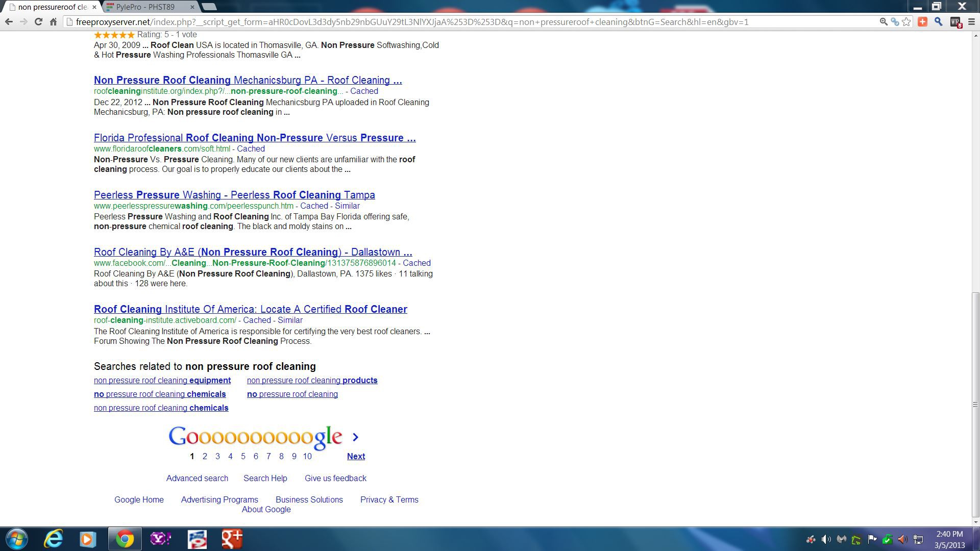Screen dimensions: 980x551
Task: Open the WR extension with badge 5
Action: click(x=955, y=22)
